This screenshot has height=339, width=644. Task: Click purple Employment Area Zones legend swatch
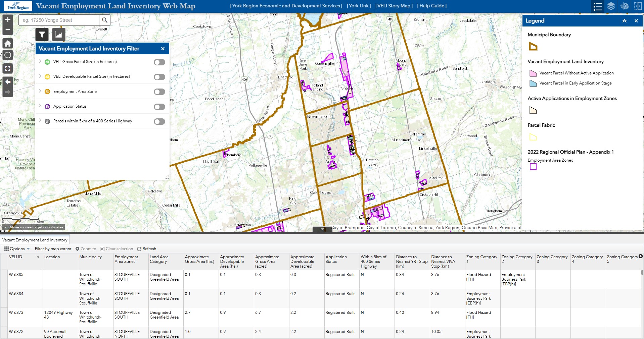(533, 167)
